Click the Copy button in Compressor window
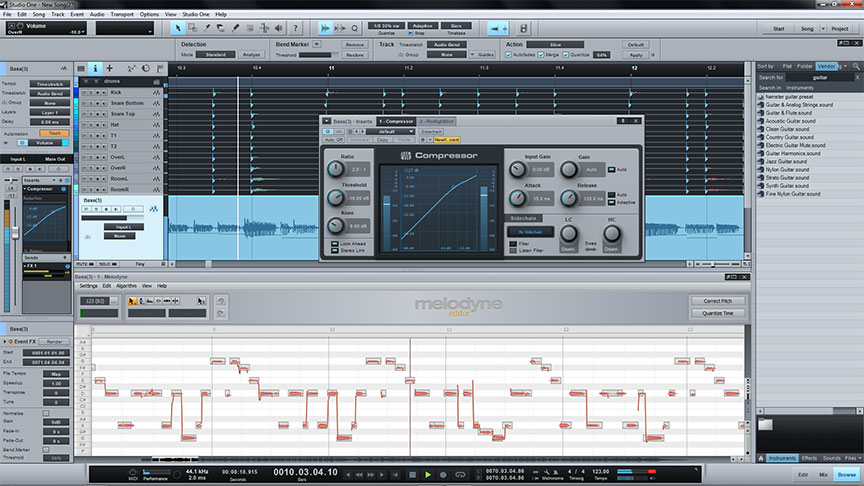Viewport: 864px width, 486px height. 383,140
